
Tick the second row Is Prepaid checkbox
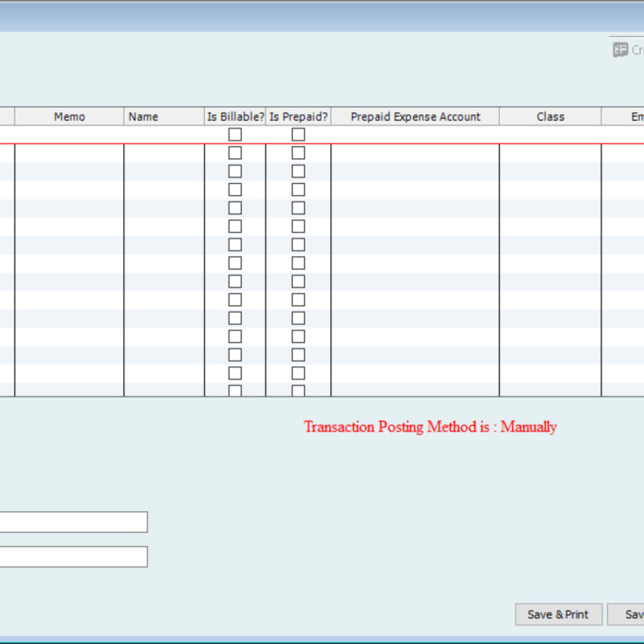coord(298,153)
